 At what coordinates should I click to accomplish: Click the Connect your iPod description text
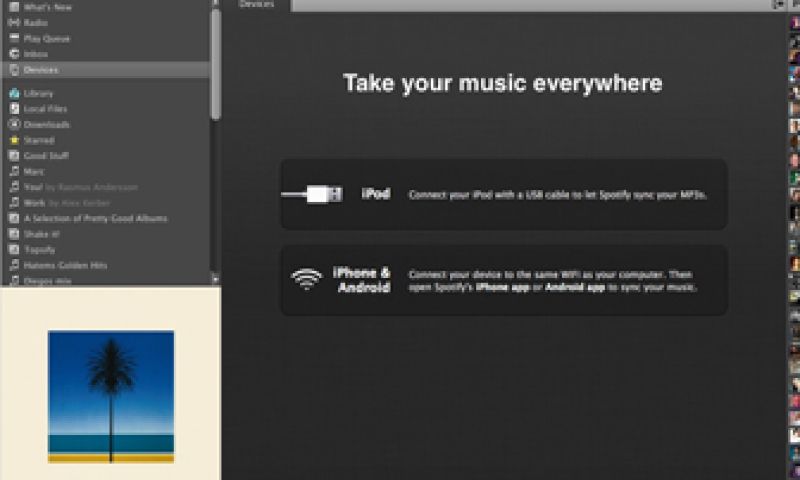tap(558, 195)
